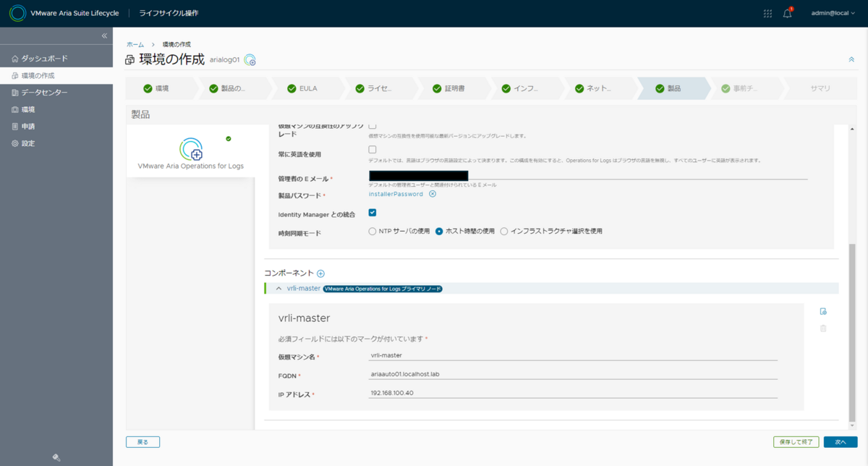Image resolution: width=868 pixels, height=466 pixels.
Task: Click the FQDN input field
Action: (x=573, y=374)
